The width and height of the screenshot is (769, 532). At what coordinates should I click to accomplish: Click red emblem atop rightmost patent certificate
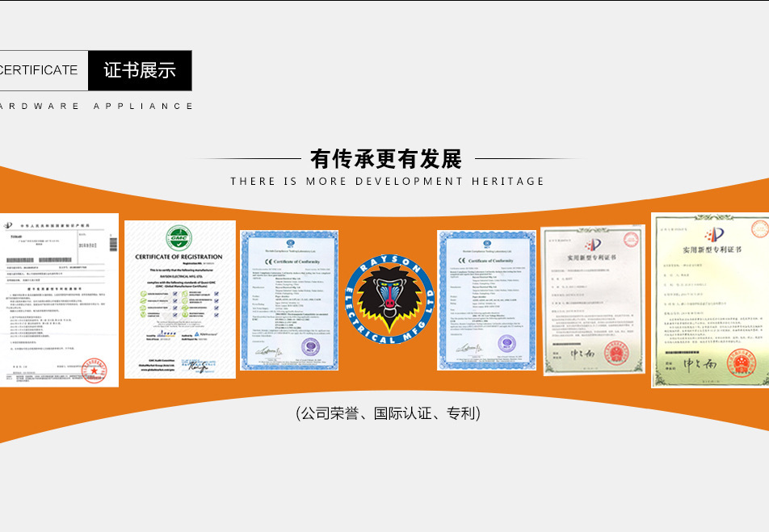pos(714,235)
